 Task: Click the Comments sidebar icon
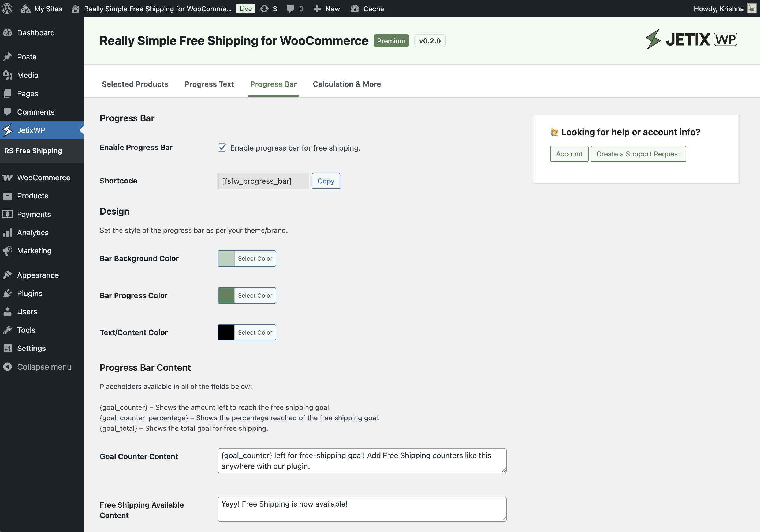coord(8,112)
